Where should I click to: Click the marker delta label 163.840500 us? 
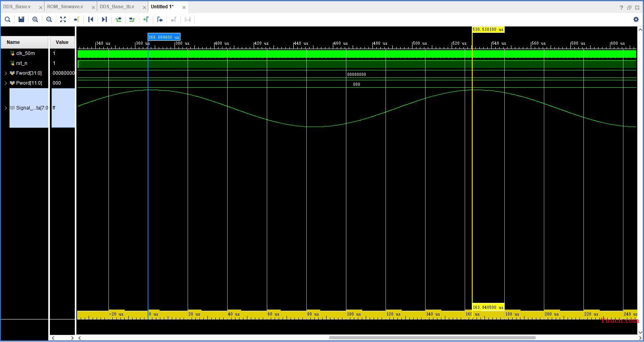[488, 307]
